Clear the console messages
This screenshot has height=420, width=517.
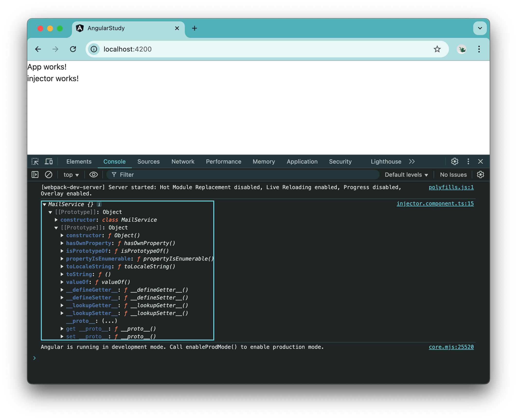pyautogui.click(x=49, y=175)
